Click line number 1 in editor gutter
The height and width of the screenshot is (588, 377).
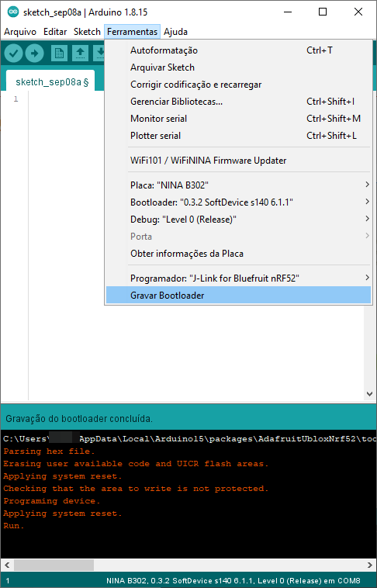pos(16,99)
